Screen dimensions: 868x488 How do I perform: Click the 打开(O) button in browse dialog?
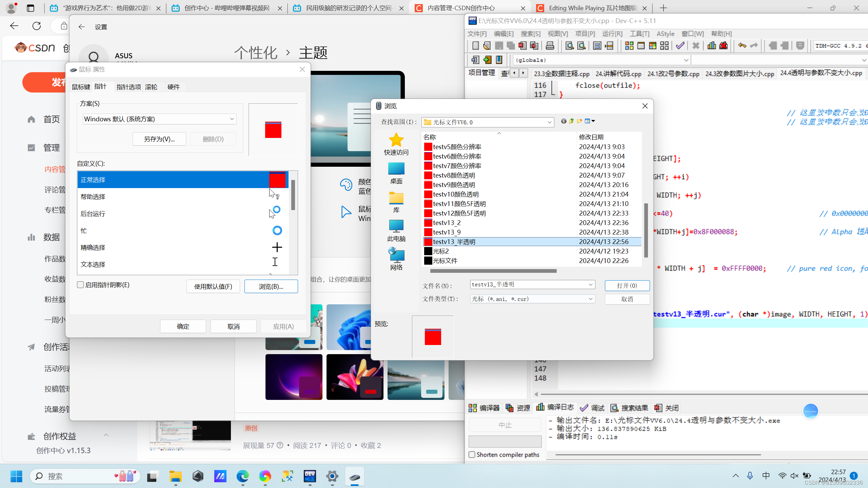coord(627,285)
